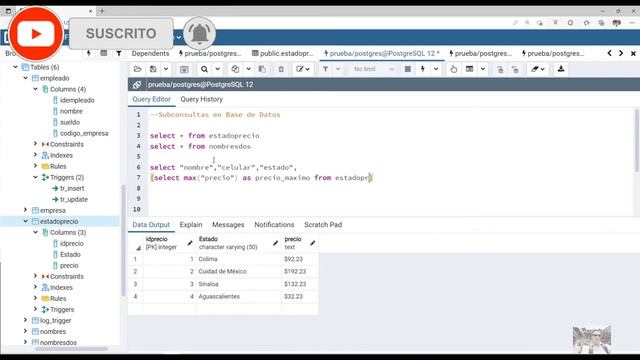Click the Copy rows icon

(236, 69)
